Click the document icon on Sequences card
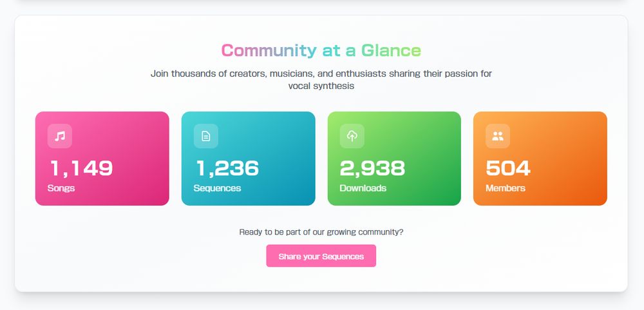The height and width of the screenshot is (310, 644). [x=206, y=136]
